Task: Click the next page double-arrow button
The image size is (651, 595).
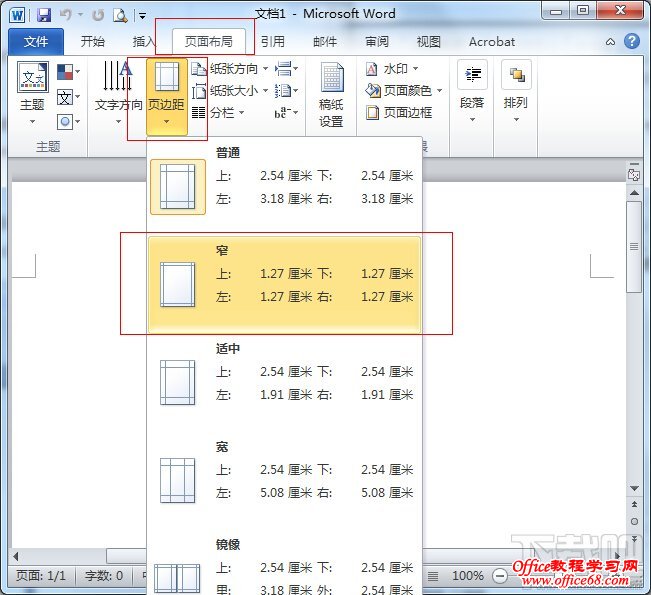Action: (634, 539)
